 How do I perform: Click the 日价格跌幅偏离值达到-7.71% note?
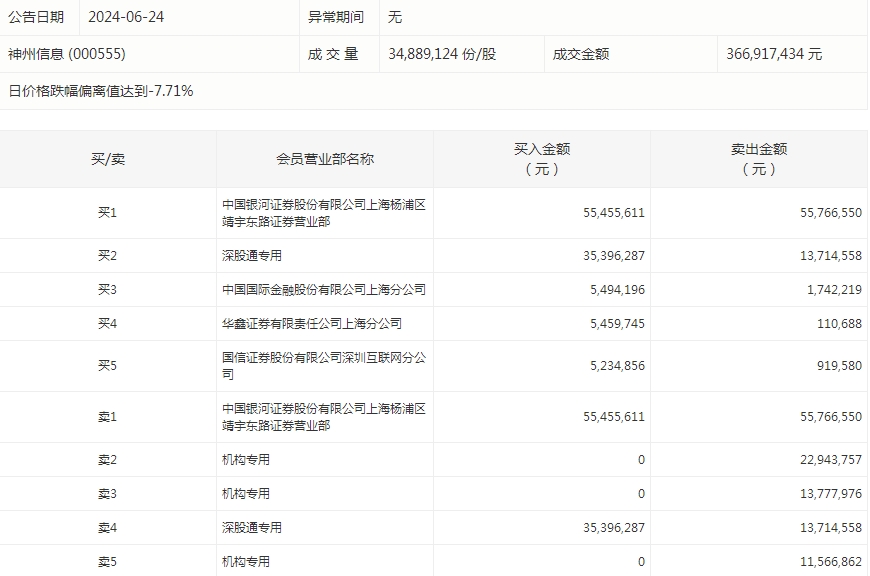[101, 91]
